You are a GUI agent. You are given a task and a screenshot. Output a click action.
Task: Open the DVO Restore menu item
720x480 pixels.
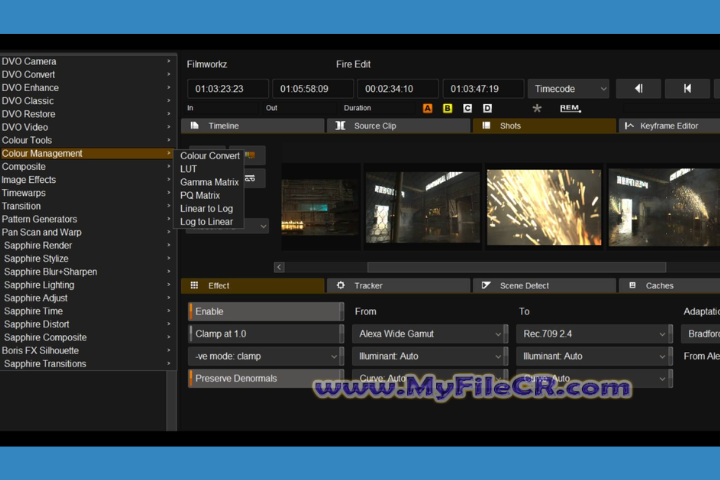[86, 114]
